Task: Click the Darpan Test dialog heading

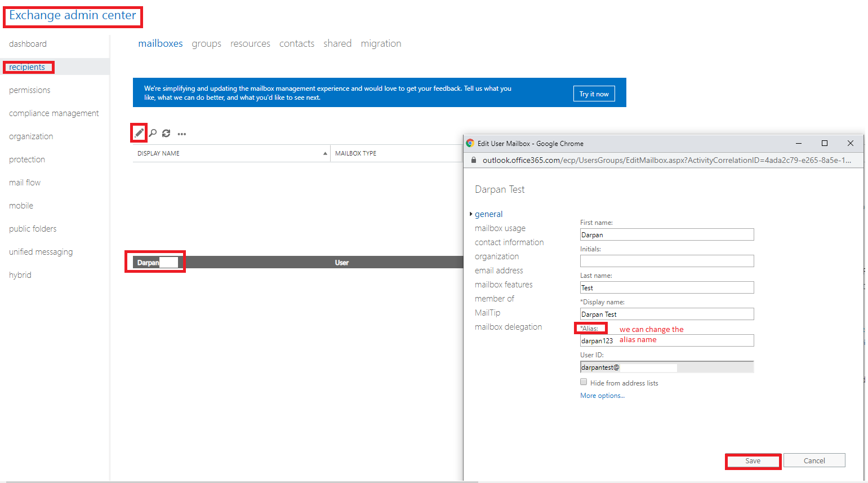Action: tap(500, 189)
